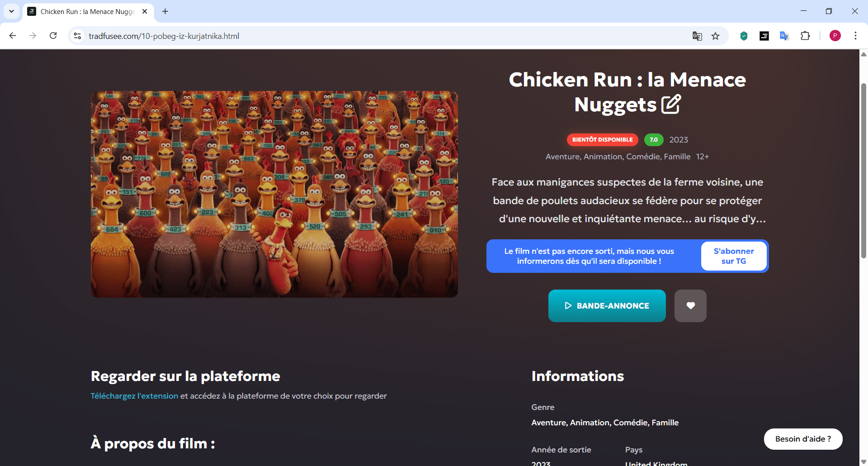
Task: Follow the Téléchargez l'extension link
Action: tap(134, 396)
